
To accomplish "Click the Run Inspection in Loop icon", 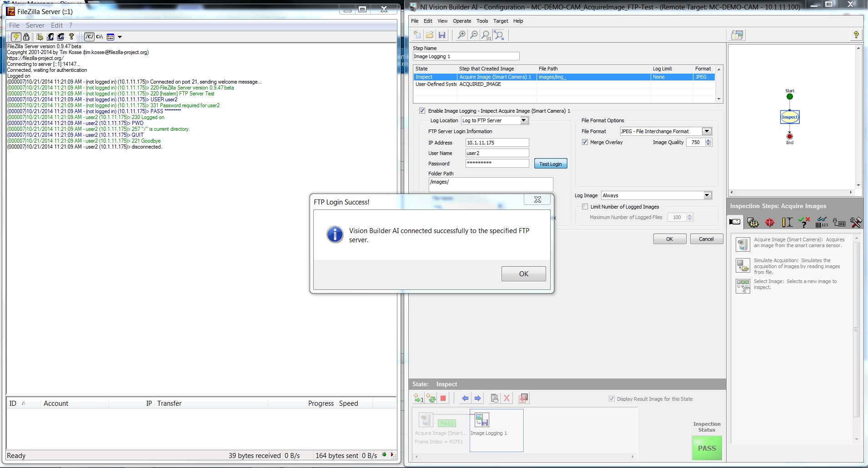I will coord(431,398).
